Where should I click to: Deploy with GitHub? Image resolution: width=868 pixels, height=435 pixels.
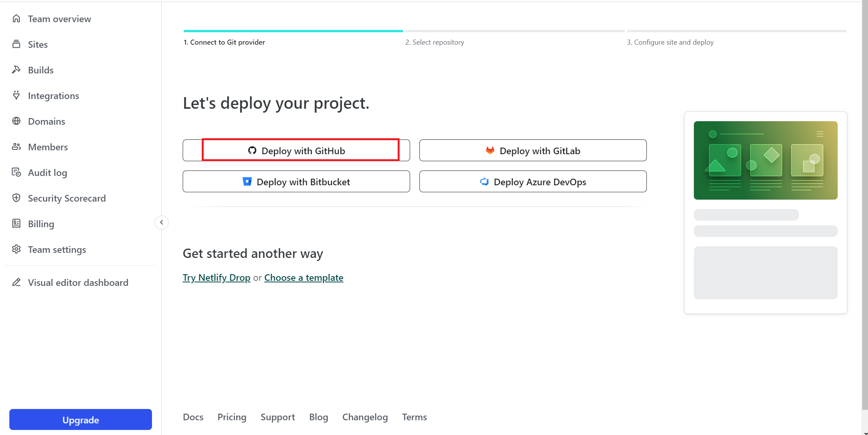(x=296, y=151)
